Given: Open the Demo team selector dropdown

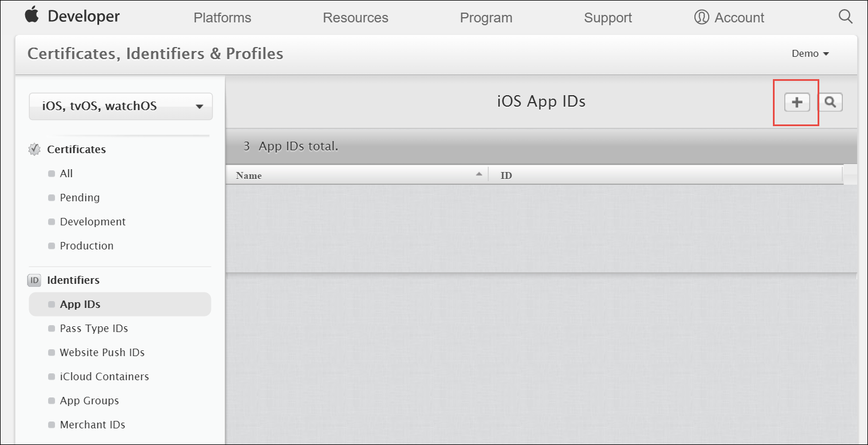Looking at the screenshot, I should click(810, 53).
